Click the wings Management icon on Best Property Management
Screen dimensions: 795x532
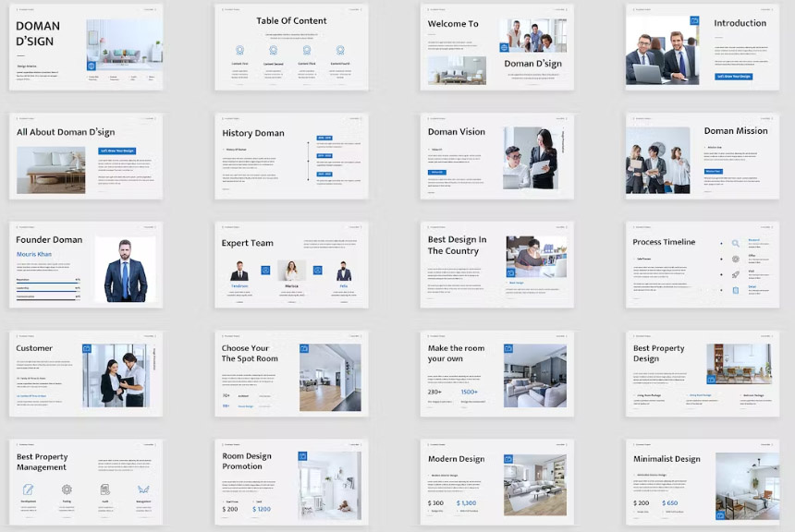143,490
